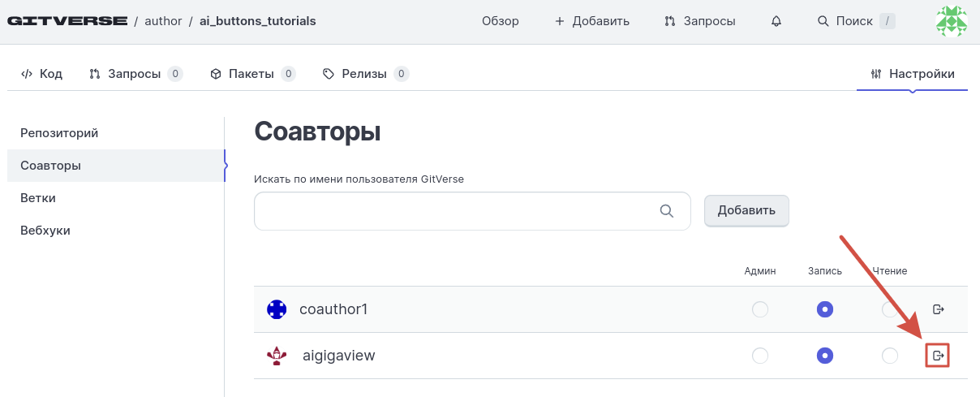980x397 pixels.
Task: Switch to the Код tab
Action: coord(42,74)
